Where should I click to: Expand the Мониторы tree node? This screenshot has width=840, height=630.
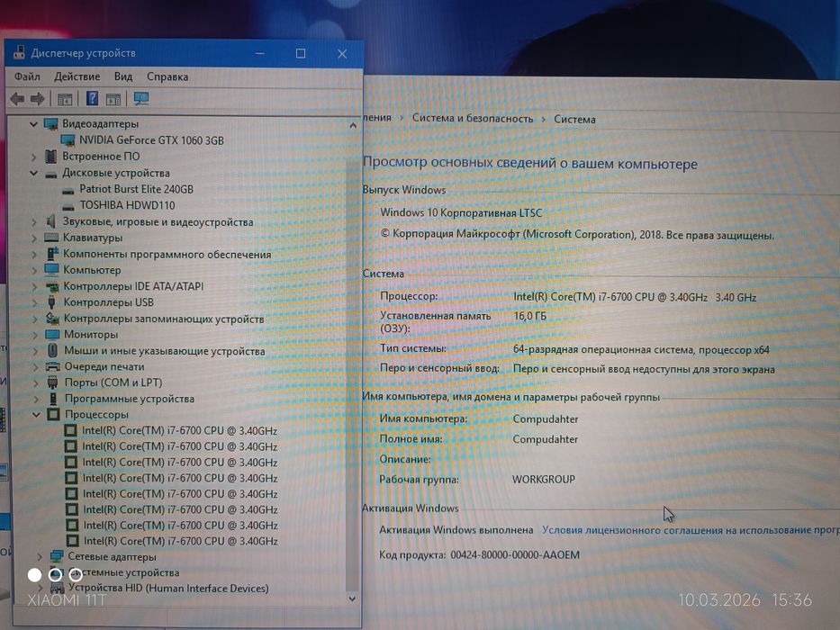click(35, 336)
